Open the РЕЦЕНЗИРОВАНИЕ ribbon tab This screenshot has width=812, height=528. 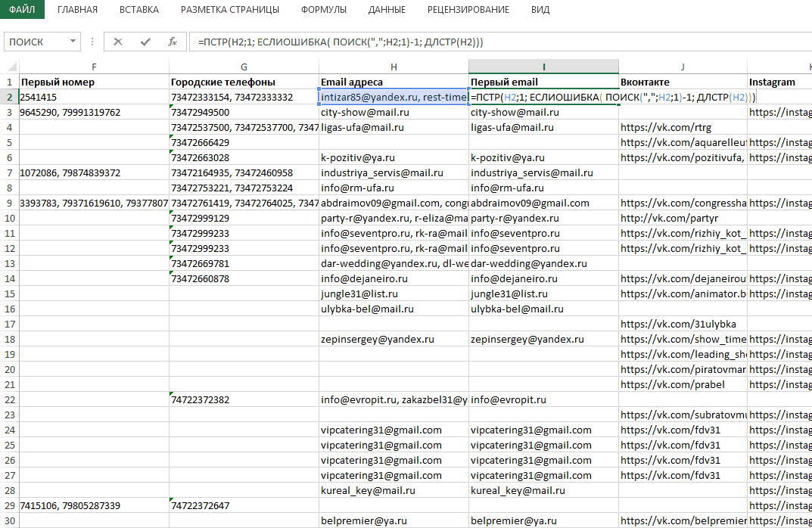pos(468,9)
